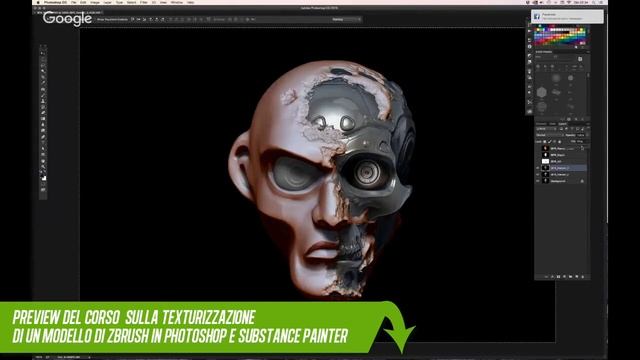Image resolution: width=640 pixels, height=360 pixels.
Task: Click the Delete layer trash icon
Action: (582, 277)
